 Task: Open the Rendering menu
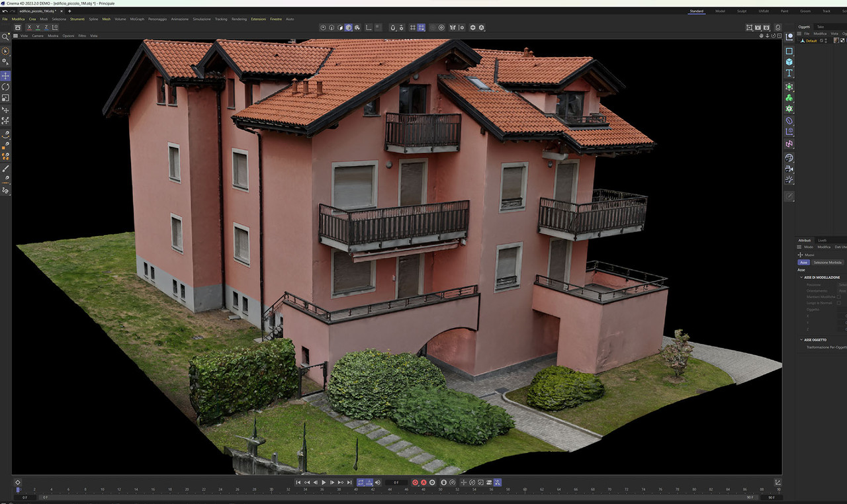pos(239,19)
